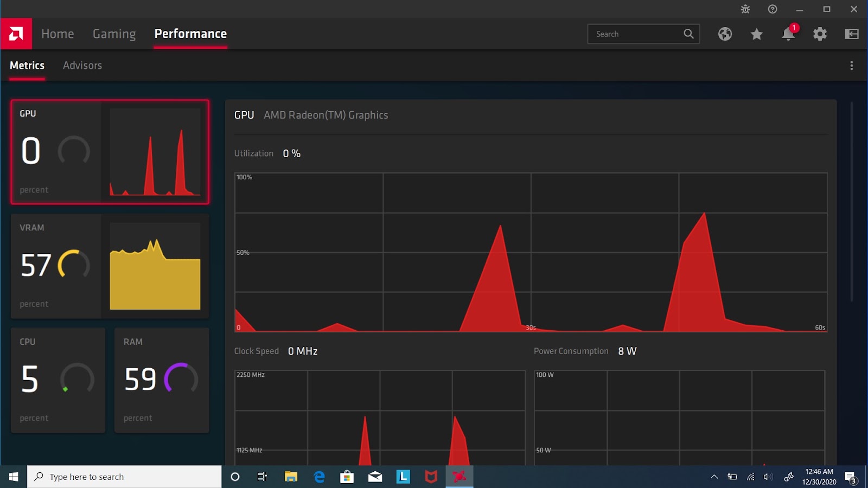Screen dimensions: 868x488
Task: Switch to the Advisors sub-tab
Action: (x=82, y=65)
